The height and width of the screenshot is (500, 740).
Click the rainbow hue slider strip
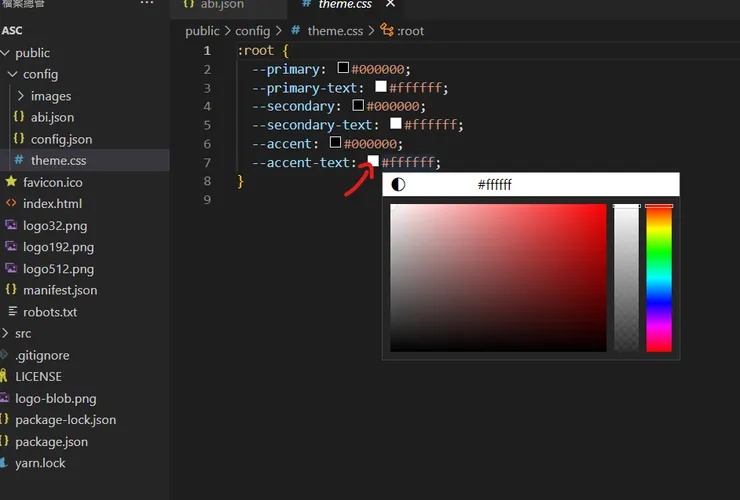[x=659, y=278]
